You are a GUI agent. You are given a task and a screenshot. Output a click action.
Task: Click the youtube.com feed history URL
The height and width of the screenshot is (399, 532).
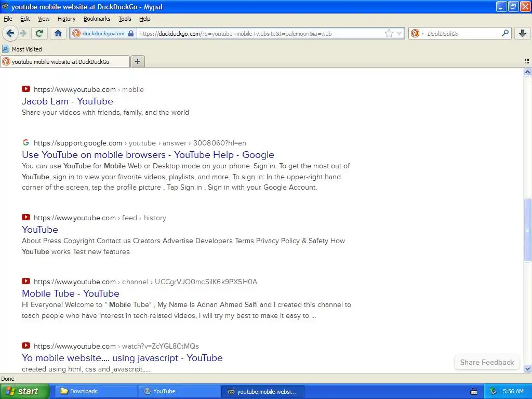pyautogui.click(x=100, y=218)
